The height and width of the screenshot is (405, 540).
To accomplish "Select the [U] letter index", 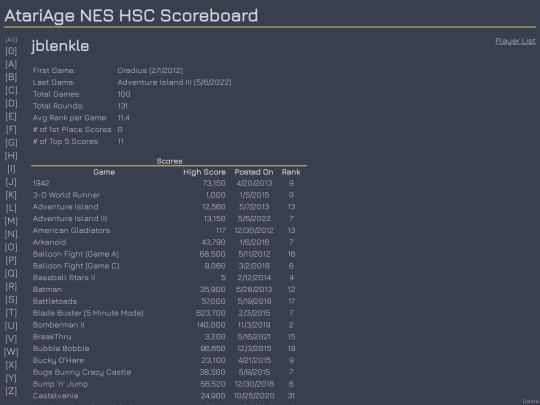I will click(x=11, y=326).
